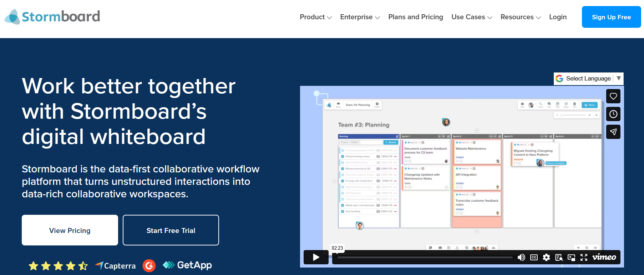Open the Select Language dropdown

[588, 78]
